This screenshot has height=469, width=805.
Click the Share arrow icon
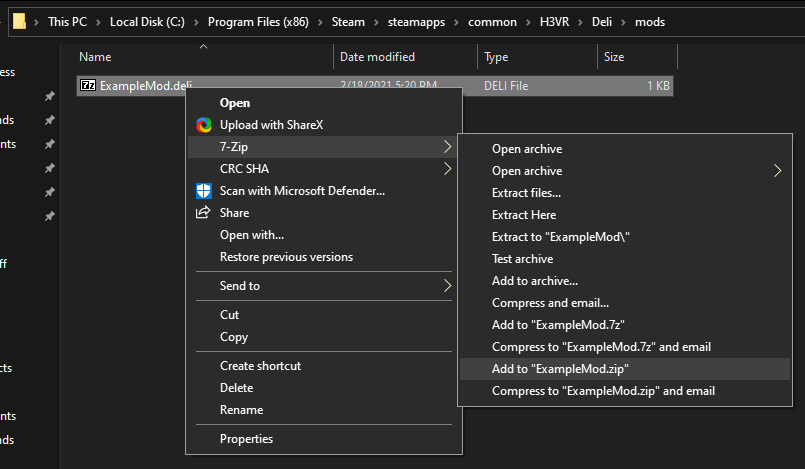click(203, 212)
